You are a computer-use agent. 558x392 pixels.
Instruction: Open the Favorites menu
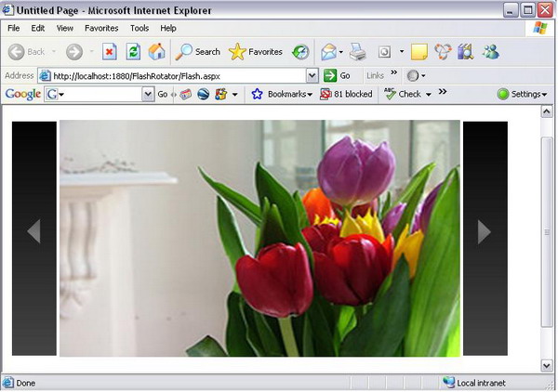[x=101, y=28]
